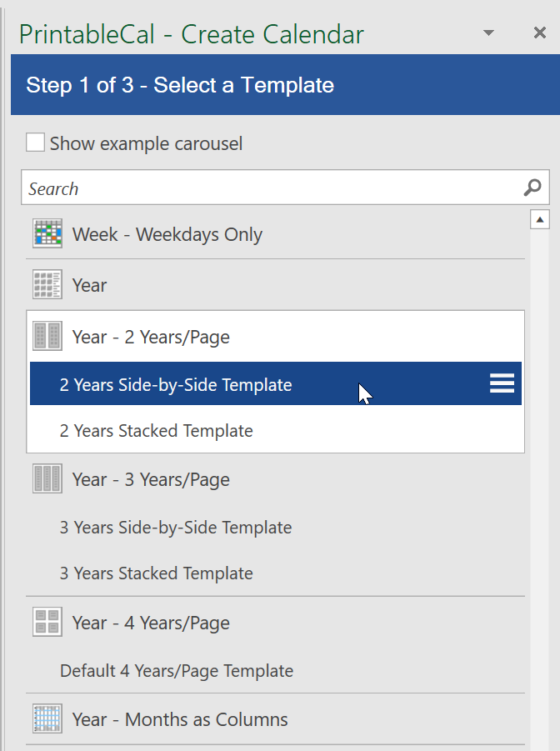Viewport: 560px width, 751px height.
Task: Click the Year - Months as Columns icon
Action: pos(47,718)
